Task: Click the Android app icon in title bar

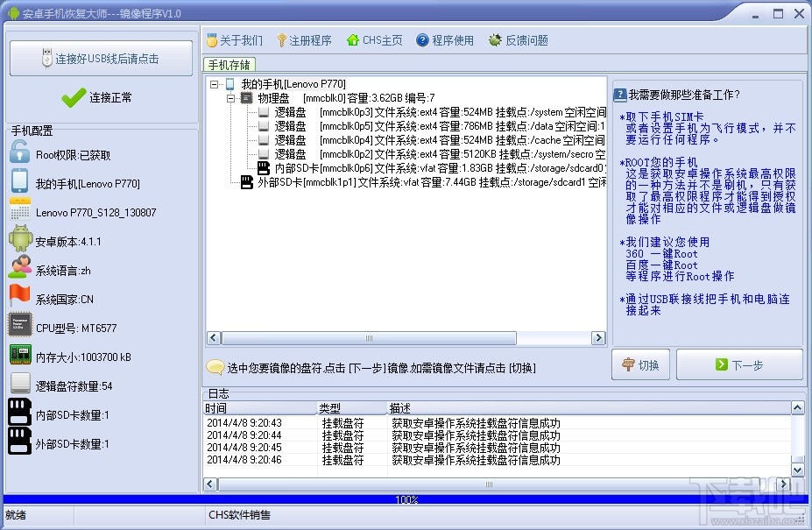Action: [x=13, y=13]
